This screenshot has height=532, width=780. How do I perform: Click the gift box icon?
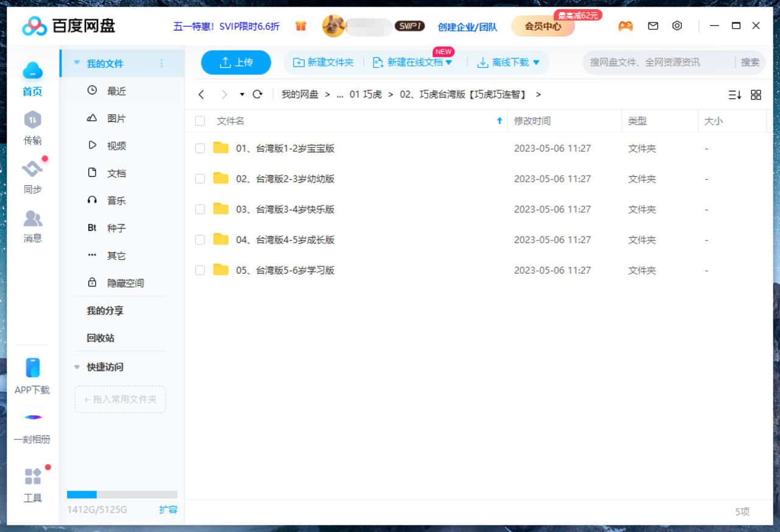pos(300,26)
